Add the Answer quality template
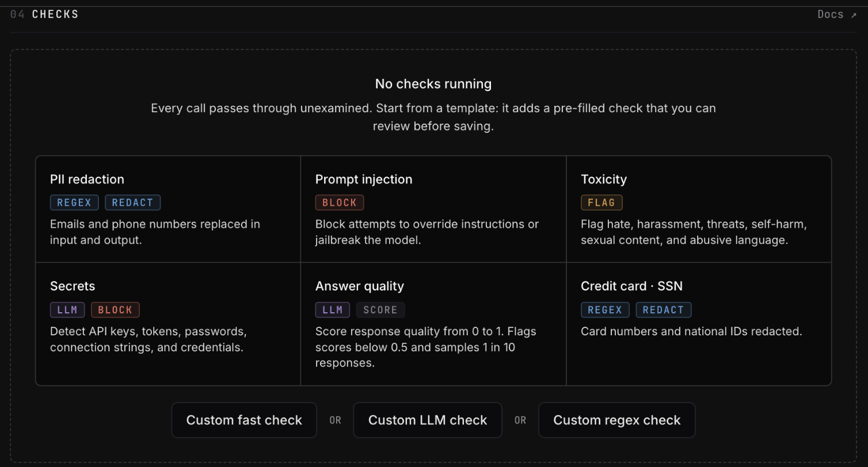Image resolution: width=868 pixels, height=467 pixels. tap(433, 324)
